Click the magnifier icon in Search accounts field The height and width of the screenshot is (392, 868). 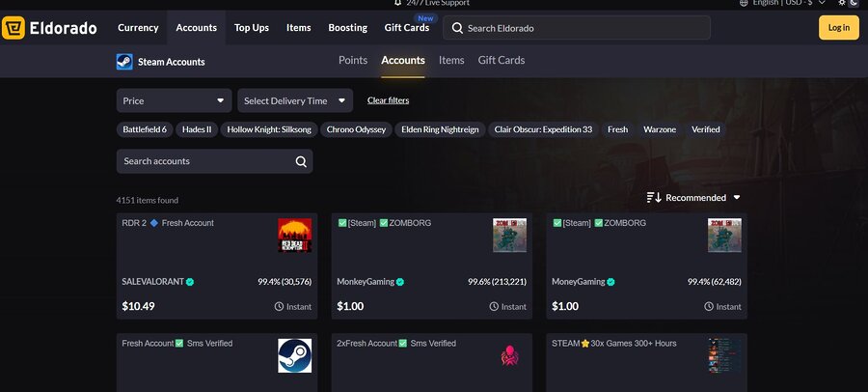click(301, 161)
